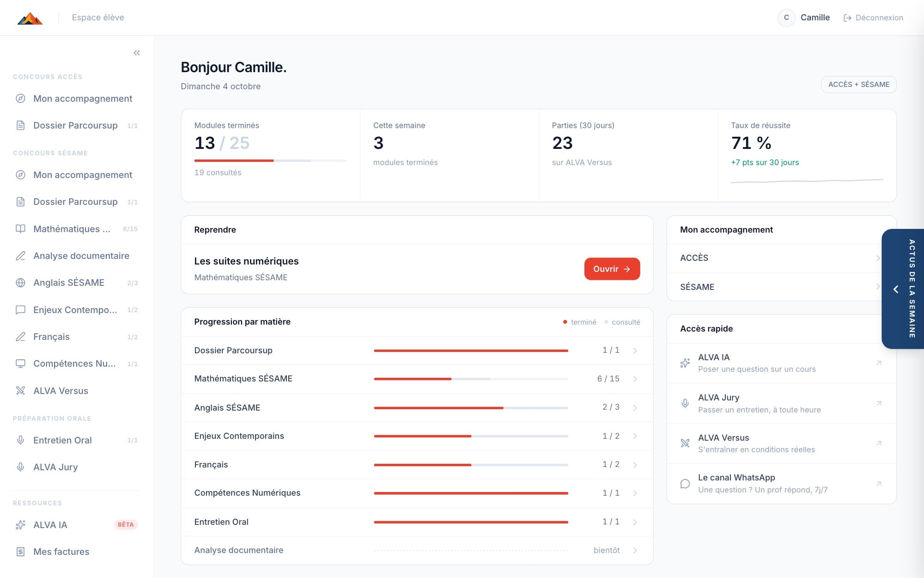Click the Anglais SÉSAME globe icon
Image resolution: width=924 pixels, height=578 pixels.
20,283
